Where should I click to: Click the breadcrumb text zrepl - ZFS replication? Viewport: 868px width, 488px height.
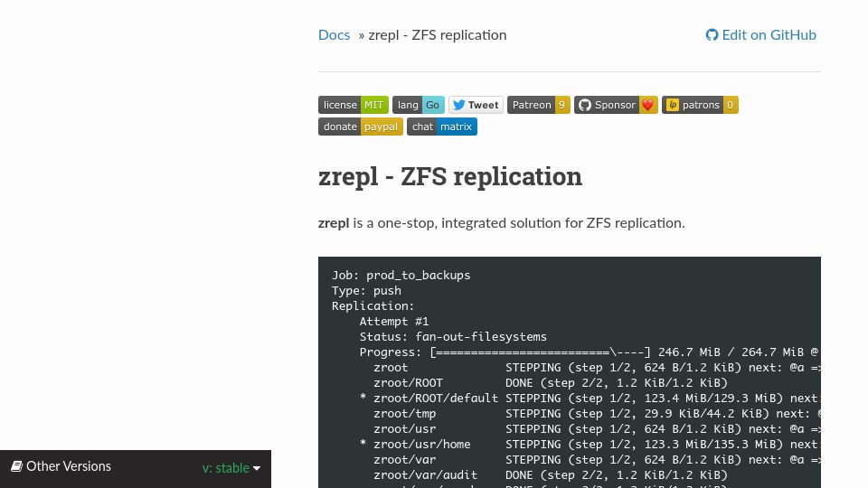click(438, 35)
